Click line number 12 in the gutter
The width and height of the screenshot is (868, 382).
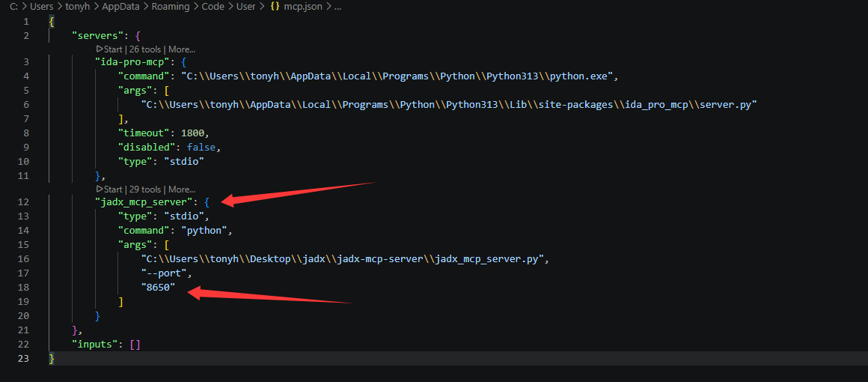tap(23, 201)
